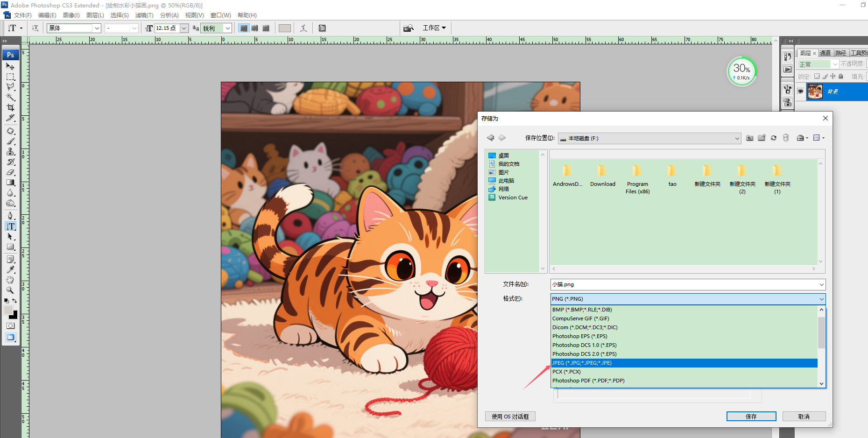Open the warp text options icon
Screen dimensions: 868x438
pyautogui.click(x=303, y=28)
